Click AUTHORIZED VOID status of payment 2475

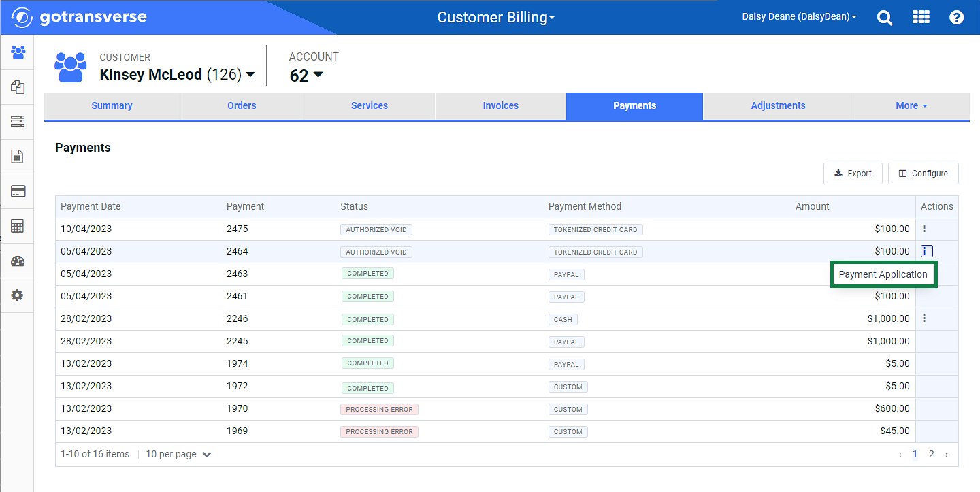376,229
